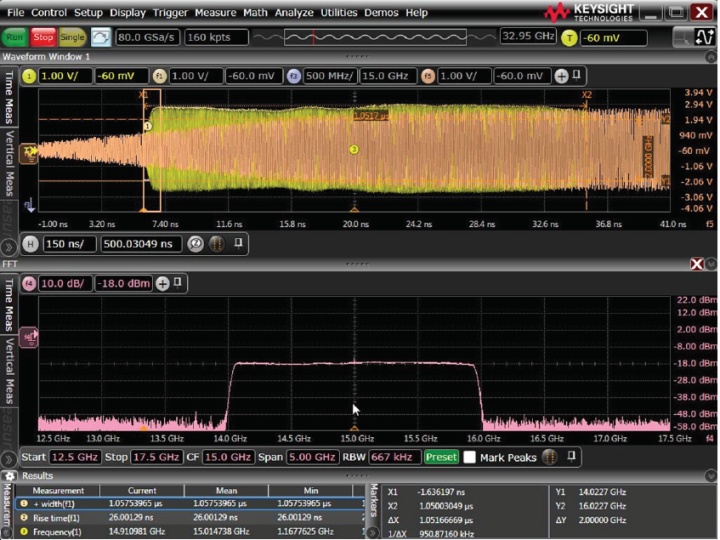Click the pin icon in FFT toolbar
Screen dimensions: 720x540
point(178,282)
